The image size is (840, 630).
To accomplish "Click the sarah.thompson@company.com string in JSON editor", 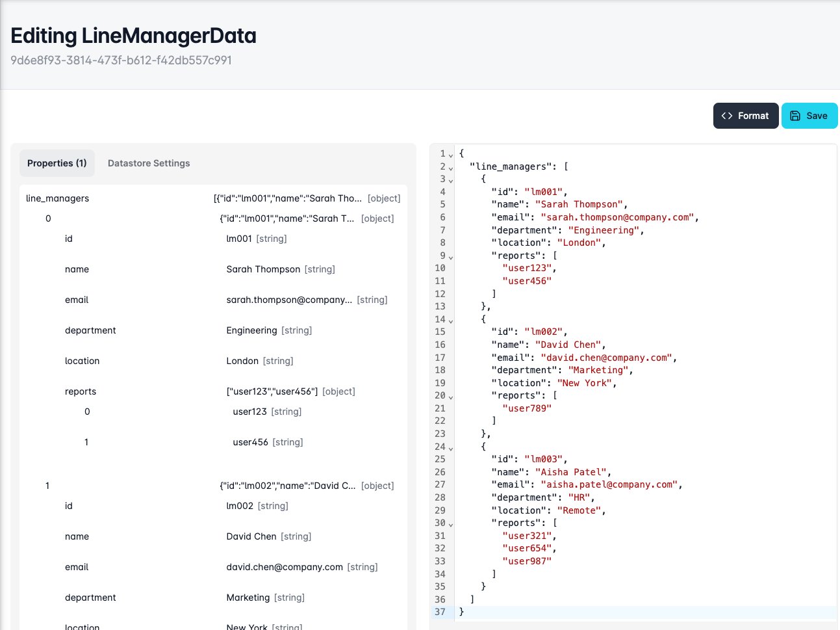I will [617, 217].
